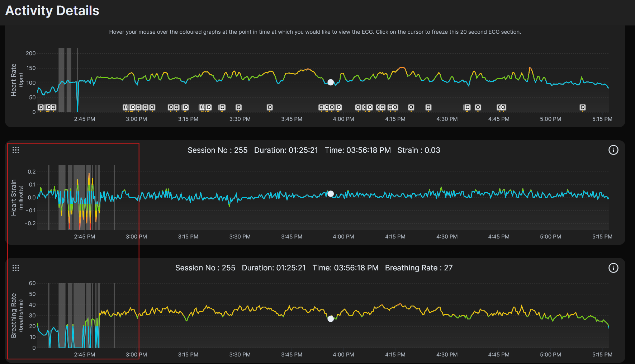Open the event marker around 3:25 PM
The height and width of the screenshot is (364, 635).
(222, 107)
